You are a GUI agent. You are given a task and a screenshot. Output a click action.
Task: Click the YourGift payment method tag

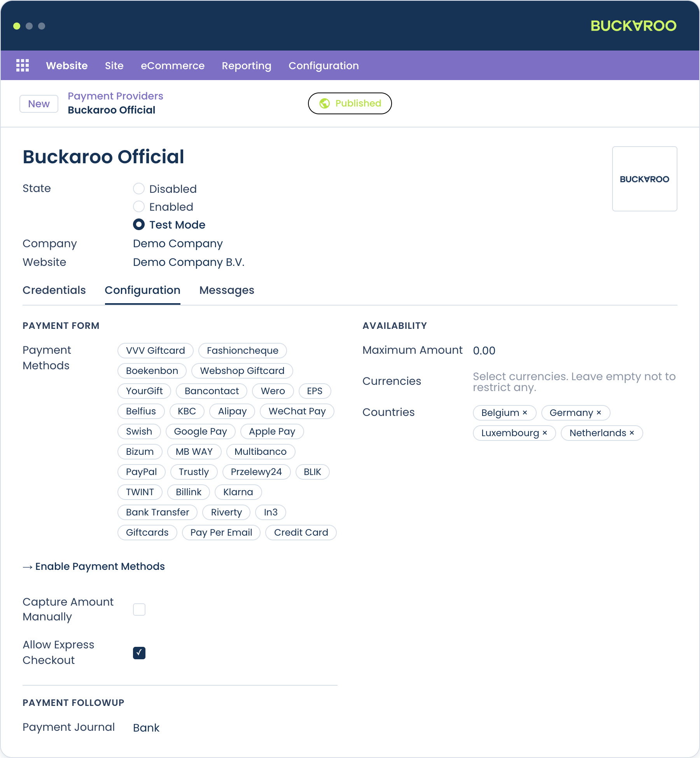click(144, 391)
